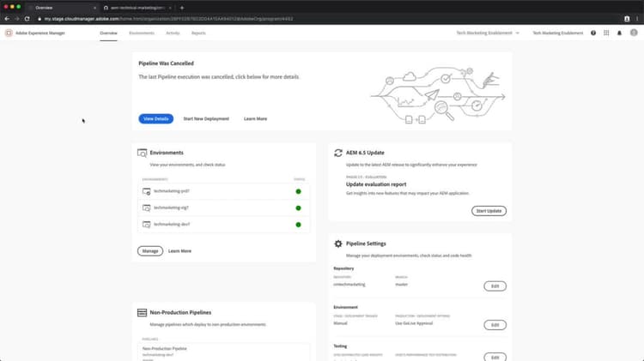Click the Manage environments button

(x=150, y=251)
